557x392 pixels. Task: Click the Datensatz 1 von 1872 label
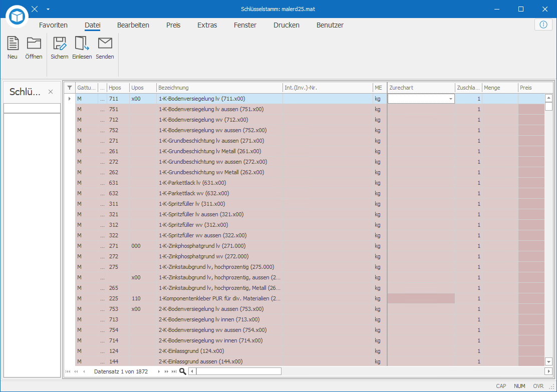(x=121, y=371)
